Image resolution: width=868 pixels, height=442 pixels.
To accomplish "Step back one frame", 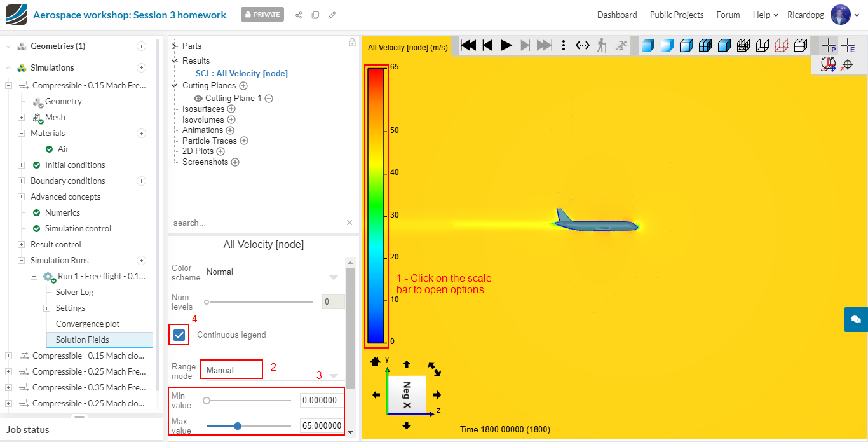I will pos(487,45).
